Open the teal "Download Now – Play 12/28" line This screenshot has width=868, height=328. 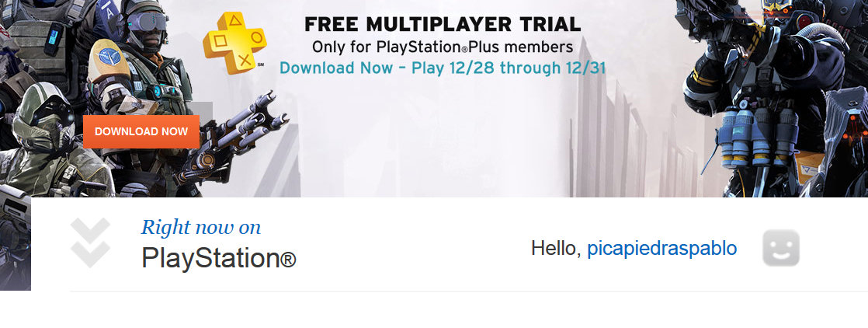coord(443,68)
